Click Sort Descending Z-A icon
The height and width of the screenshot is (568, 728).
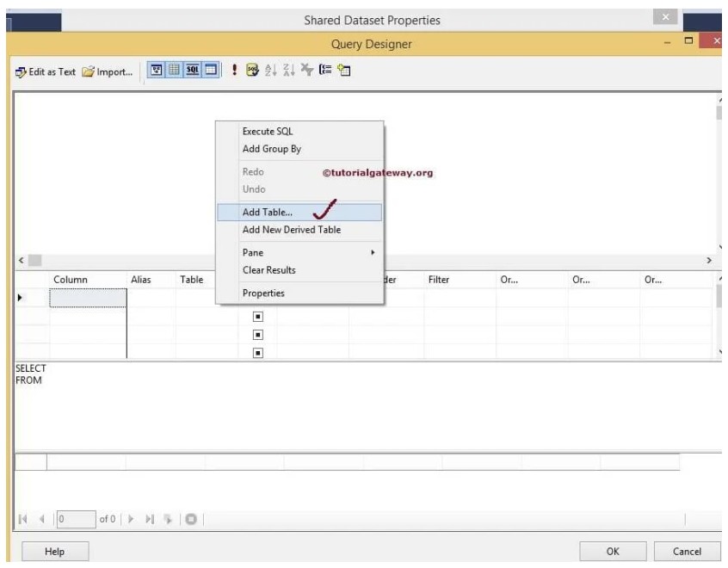[289, 70]
